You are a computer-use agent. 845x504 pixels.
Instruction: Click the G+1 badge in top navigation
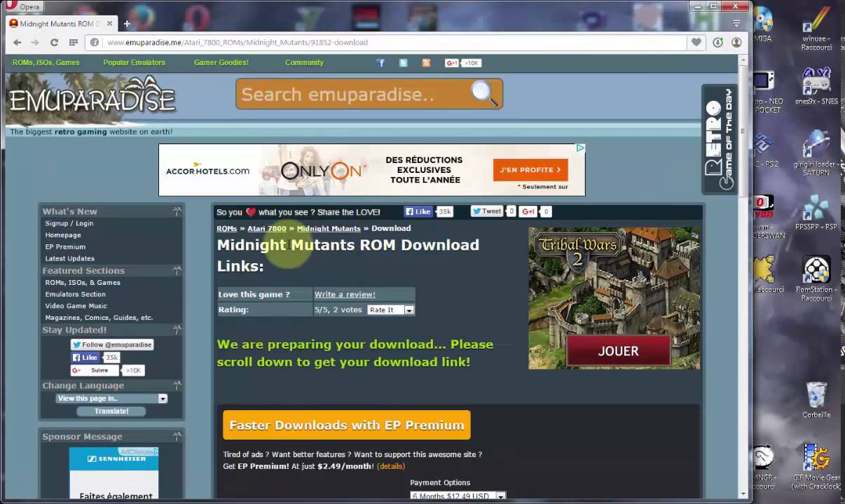click(462, 63)
